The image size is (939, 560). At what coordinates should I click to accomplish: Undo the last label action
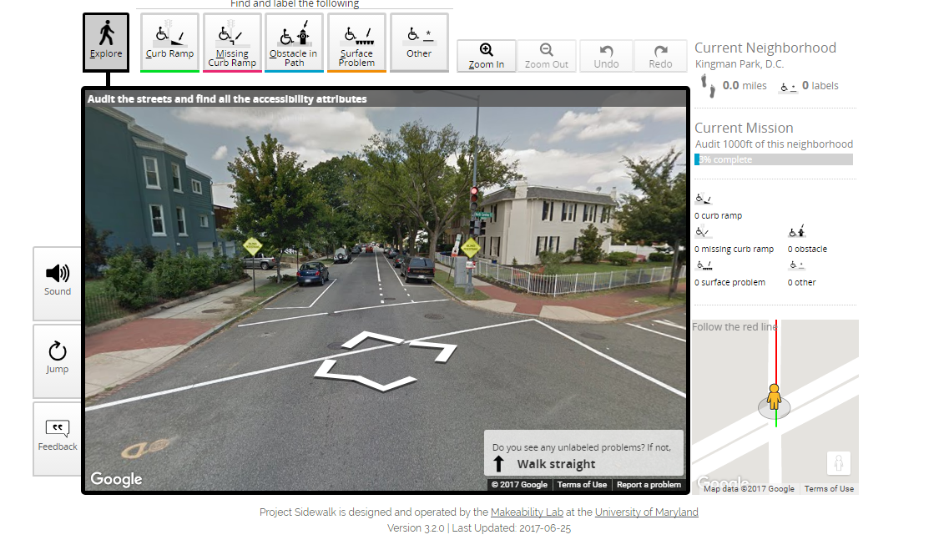606,56
